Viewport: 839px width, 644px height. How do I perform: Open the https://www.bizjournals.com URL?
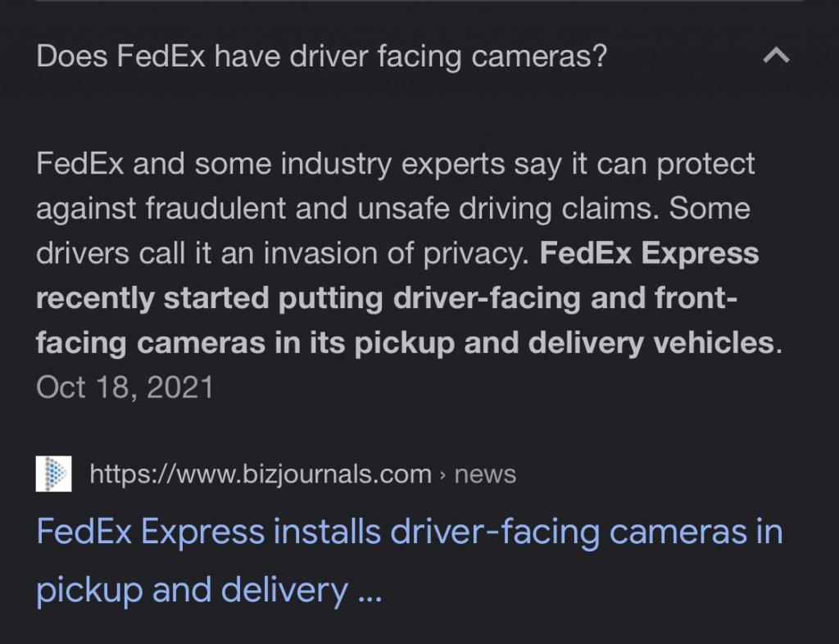[260, 474]
